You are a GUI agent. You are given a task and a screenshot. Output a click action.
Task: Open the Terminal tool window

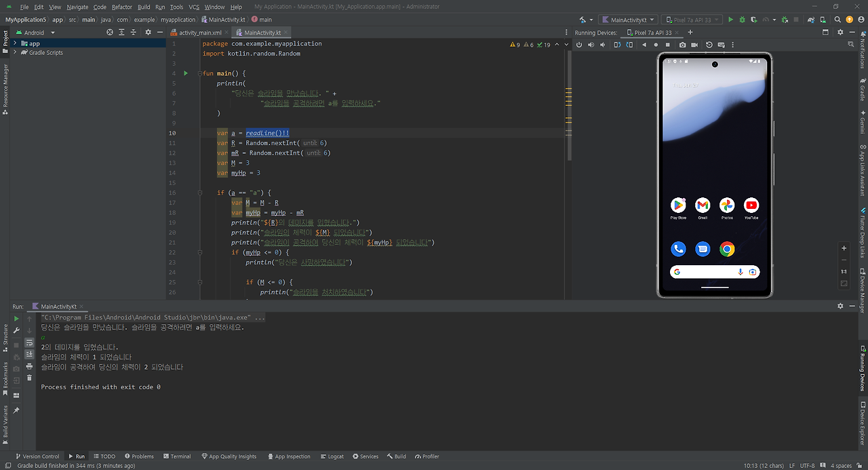click(176, 456)
